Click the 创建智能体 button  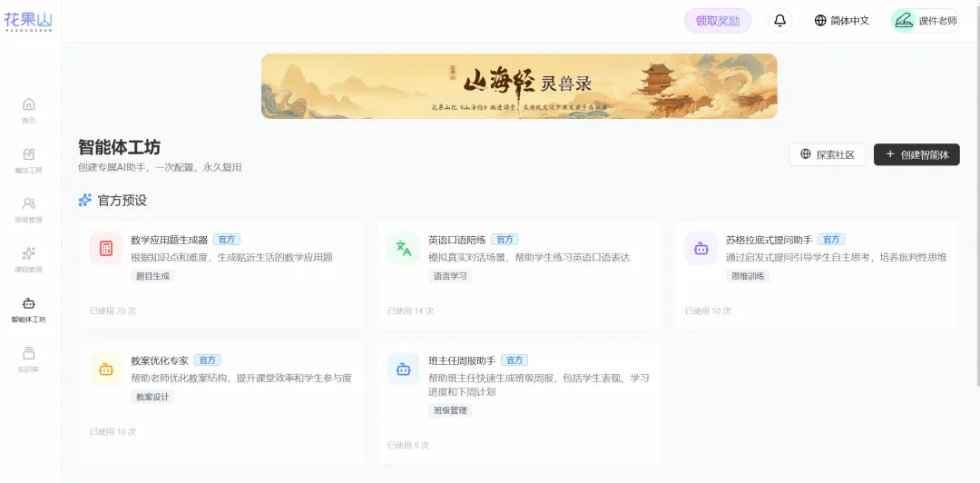pyautogui.click(x=916, y=154)
